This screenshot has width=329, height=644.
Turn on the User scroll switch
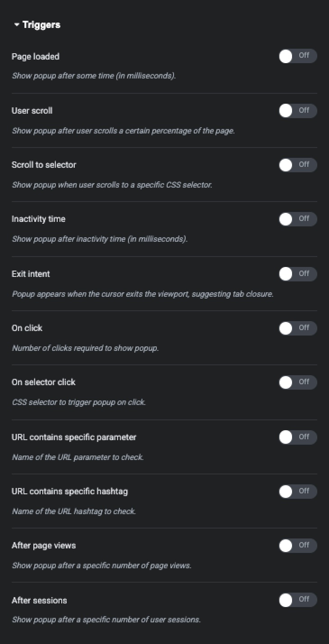point(297,110)
